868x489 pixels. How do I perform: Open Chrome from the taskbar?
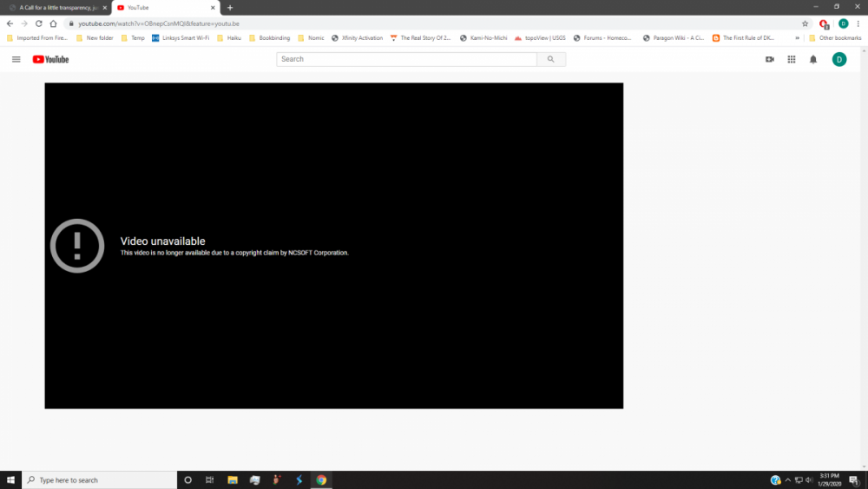(x=321, y=480)
